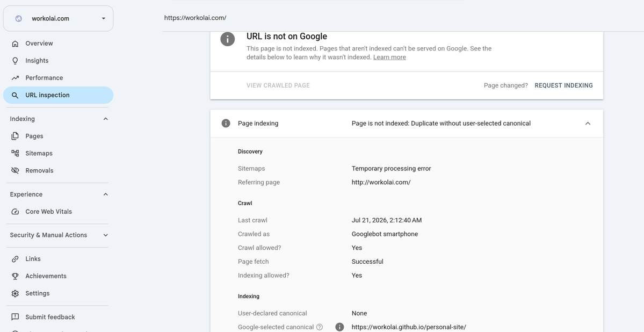Click the Removals crossed-eye icon

[15, 170]
